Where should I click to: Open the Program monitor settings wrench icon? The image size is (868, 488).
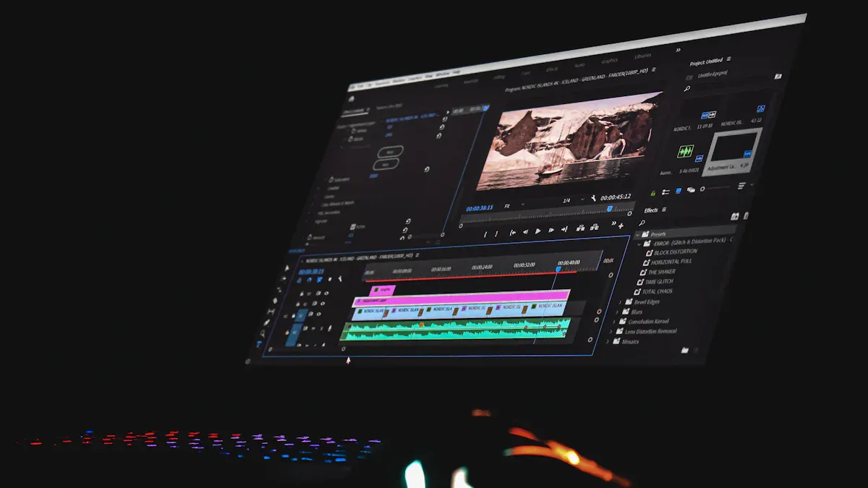[595, 198]
